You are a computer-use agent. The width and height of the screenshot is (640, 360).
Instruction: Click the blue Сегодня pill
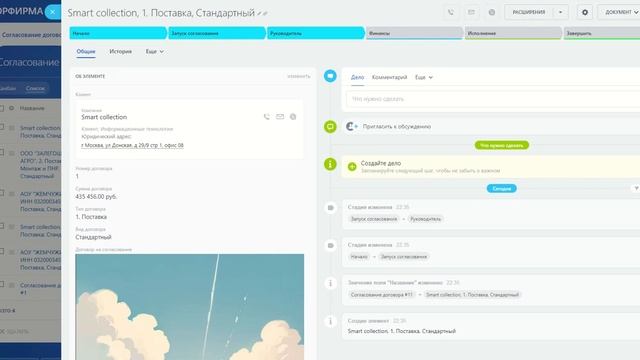click(502, 189)
